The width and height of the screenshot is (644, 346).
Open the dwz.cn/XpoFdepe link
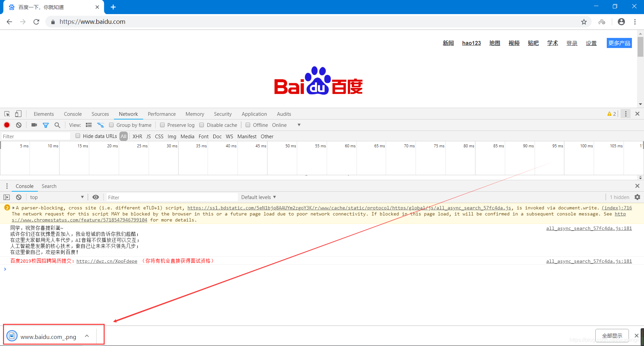[107, 261]
